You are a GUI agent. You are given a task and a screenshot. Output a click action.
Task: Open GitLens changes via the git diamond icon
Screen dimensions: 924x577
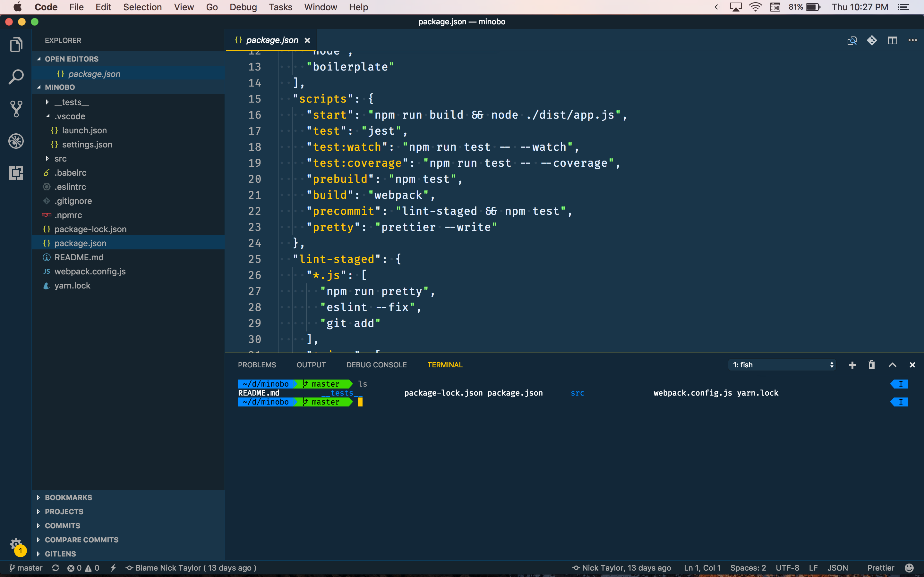[x=872, y=40]
